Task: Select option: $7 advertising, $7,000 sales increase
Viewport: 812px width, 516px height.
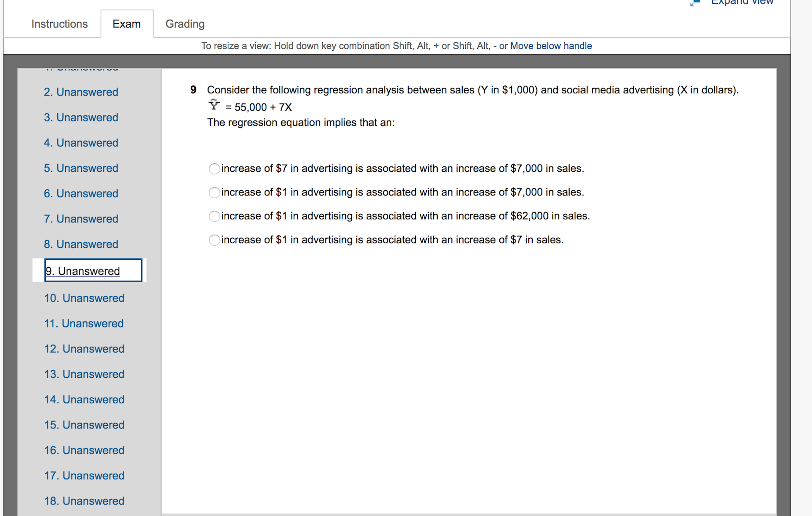Action: click(x=214, y=169)
